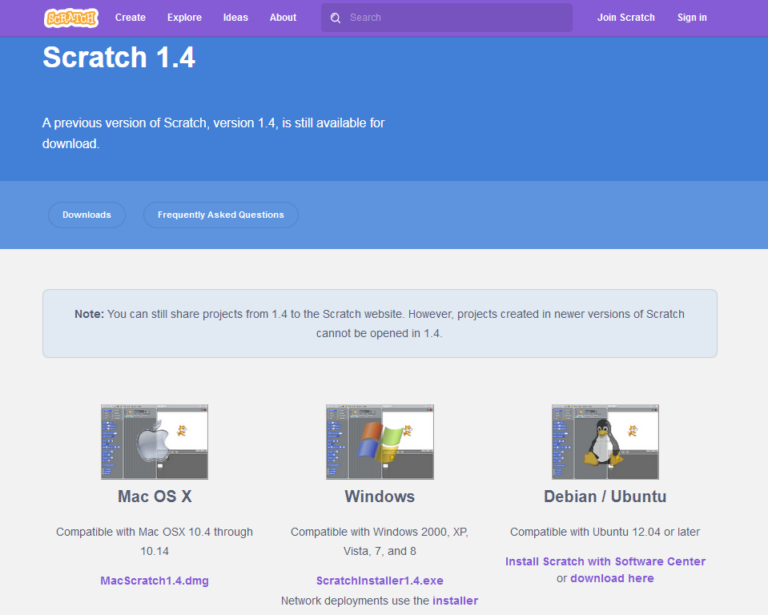Click the Scratch 1.4 page heading
Viewport: 768px width, 615px height.
click(119, 58)
